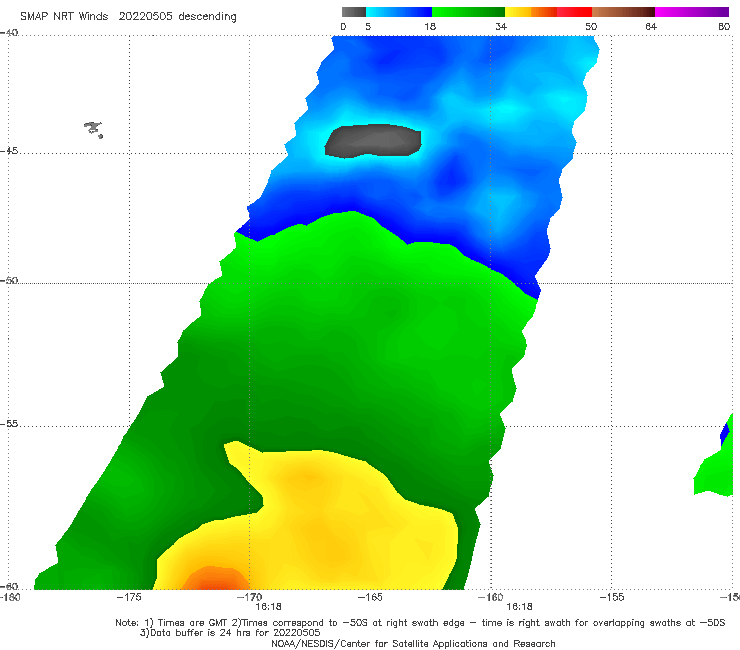Click the longitude label "-165"

[370, 598]
